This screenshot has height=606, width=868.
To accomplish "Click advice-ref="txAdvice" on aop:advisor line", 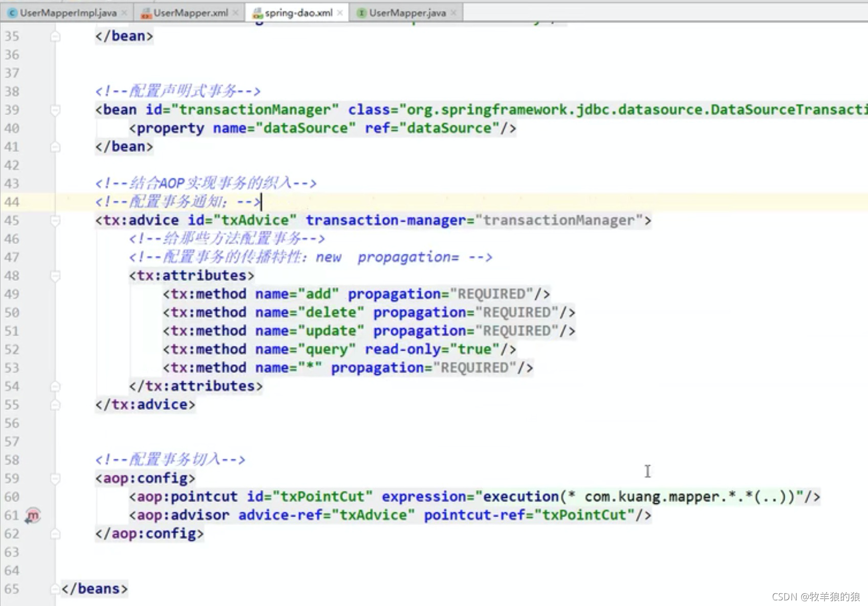I will coord(327,515).
